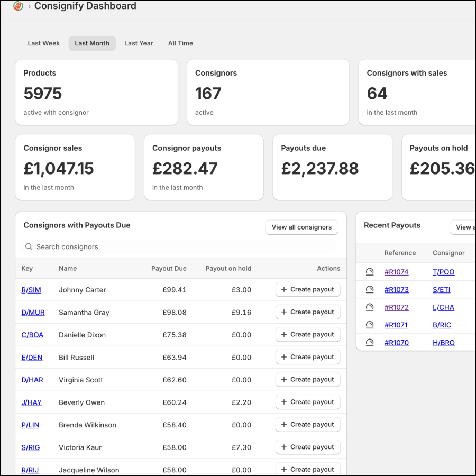This screenshot has height=476, width=476.
Task: Switch to the Last Week filter
Action: point(43,43)
